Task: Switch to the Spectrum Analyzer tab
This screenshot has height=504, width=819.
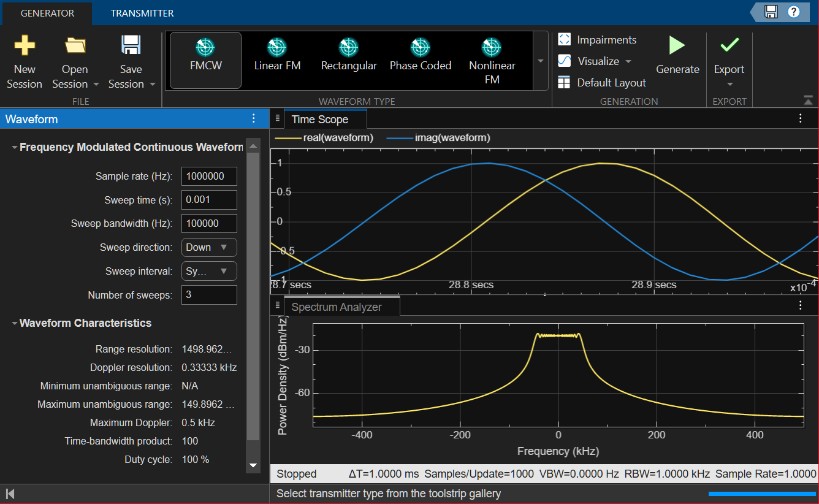Action: pyautogui.click(x=337, y=307)
